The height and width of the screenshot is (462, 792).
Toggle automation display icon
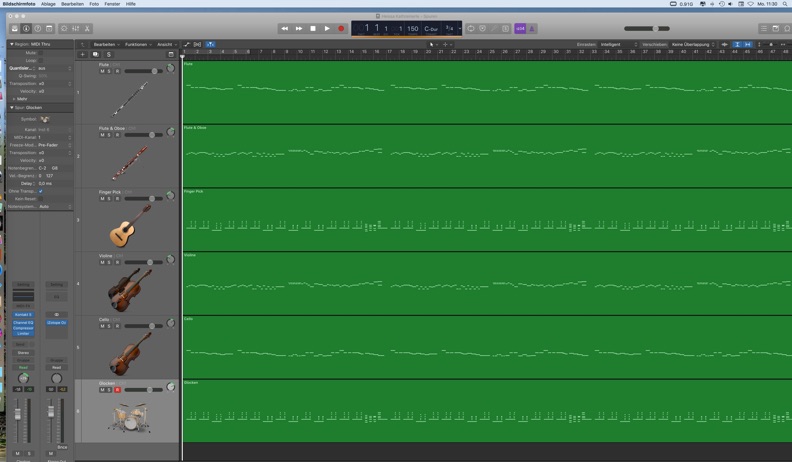pos(186,44)
